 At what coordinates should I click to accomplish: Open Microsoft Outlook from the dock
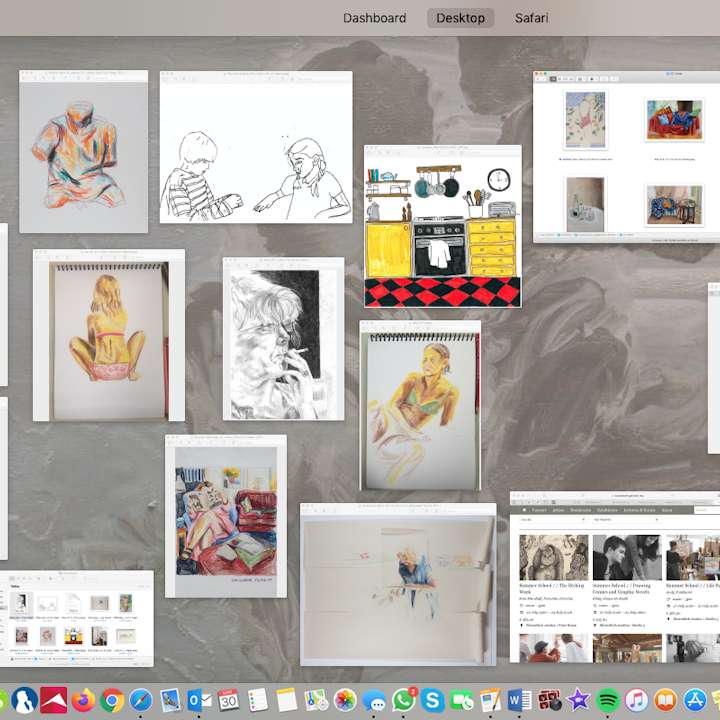click(x=199, y=699)
